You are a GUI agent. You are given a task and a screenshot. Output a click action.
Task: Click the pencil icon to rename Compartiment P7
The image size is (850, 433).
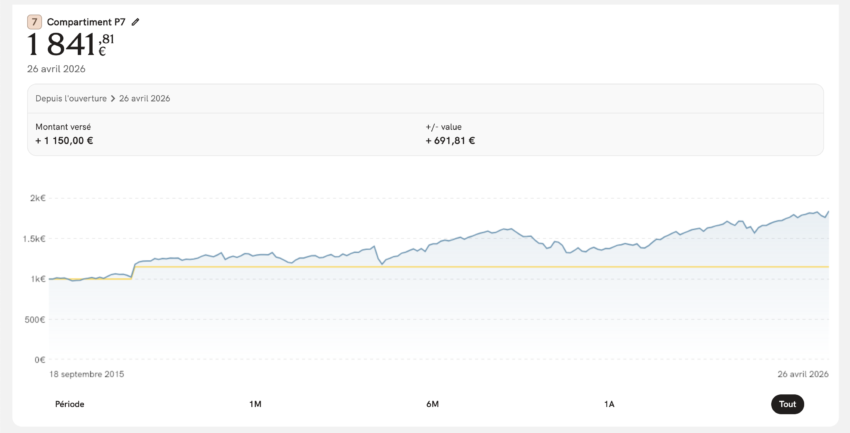pos(136,21)
